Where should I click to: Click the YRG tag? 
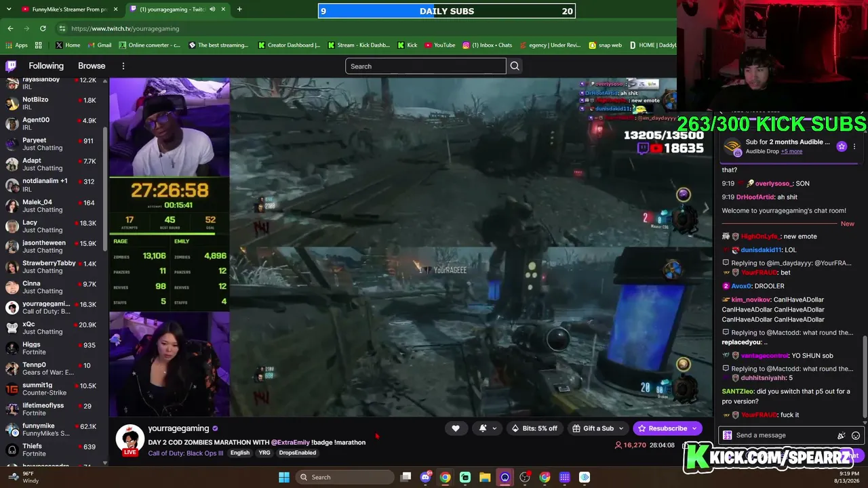(264, 453)
